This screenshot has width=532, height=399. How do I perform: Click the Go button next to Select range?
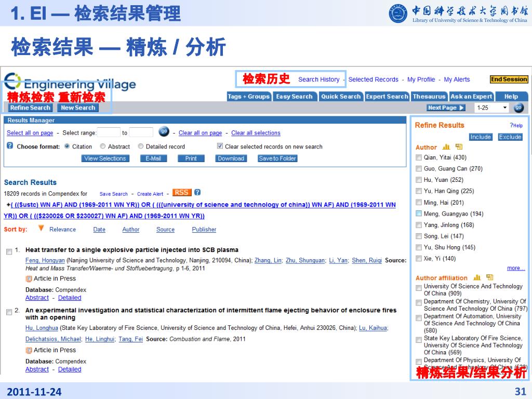coord(164,131)
